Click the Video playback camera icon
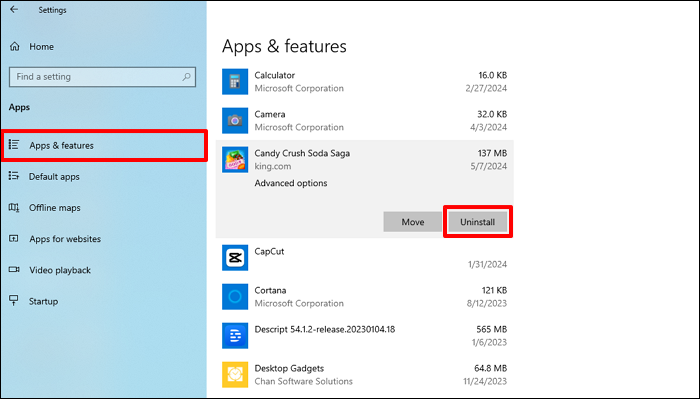Viewport: 700px width, 399px height. [x=14, y=270]
